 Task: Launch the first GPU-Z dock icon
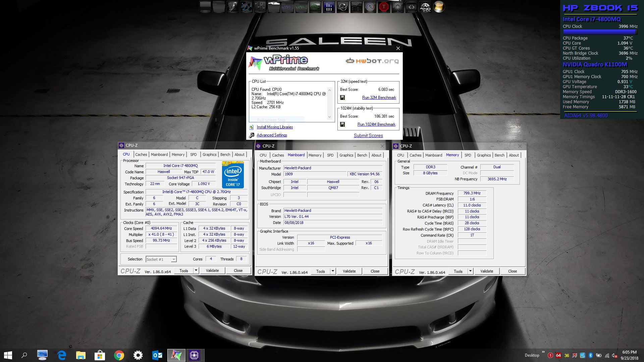click(x=287, y=7)
